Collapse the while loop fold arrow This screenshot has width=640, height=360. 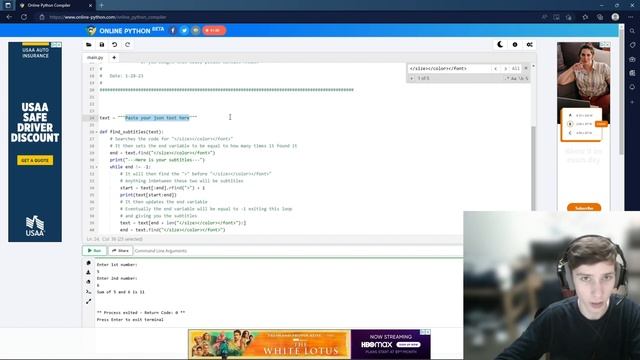coord(96,167)
